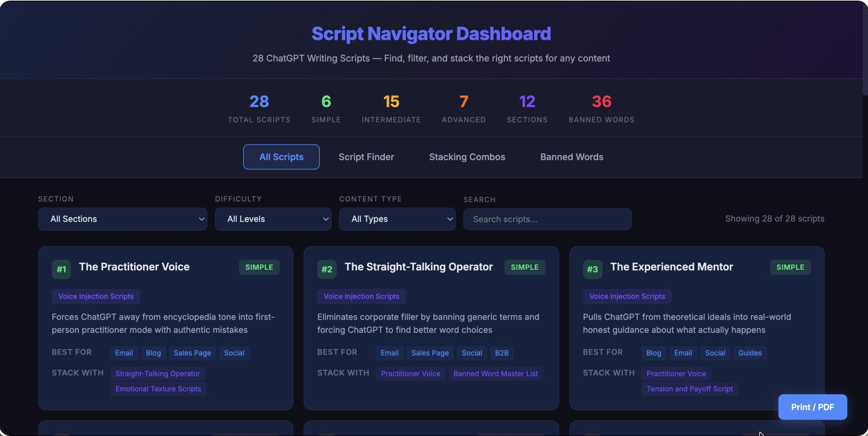This screenshot has height=436, width=868.
Task: Open the Stacking Combos tab
Action: [467, 157]
